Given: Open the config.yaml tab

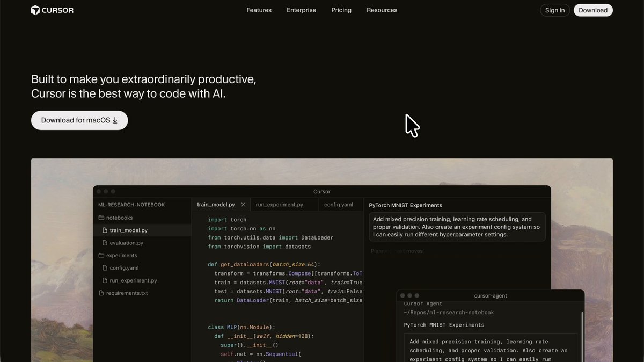Looking at the screenshot, I should (x=339, y=204).
